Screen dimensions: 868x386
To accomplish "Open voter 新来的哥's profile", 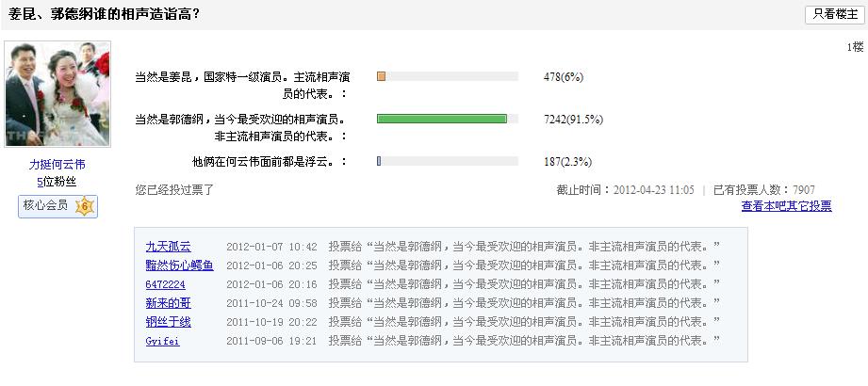I will [x=168, y=303].
